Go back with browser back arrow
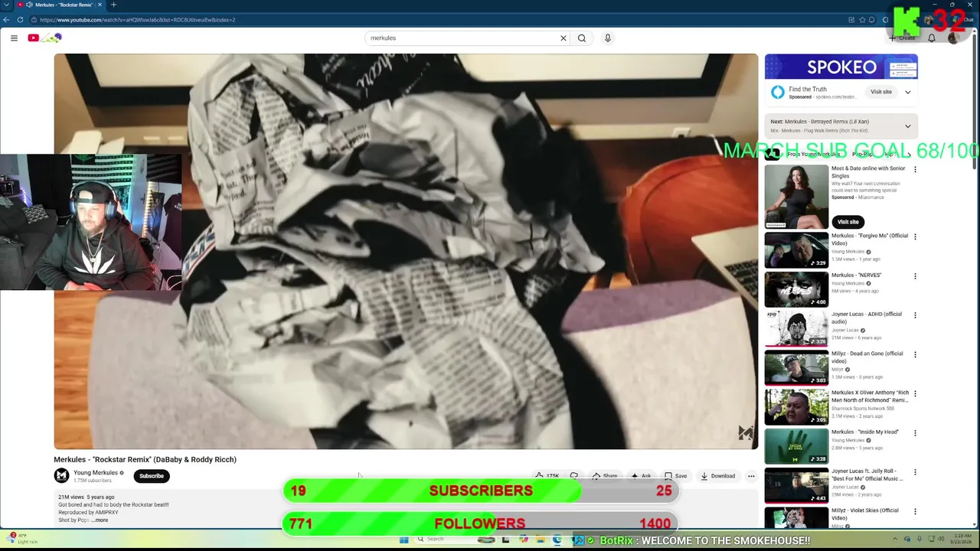Screen dimensions: 980x551 7,20
